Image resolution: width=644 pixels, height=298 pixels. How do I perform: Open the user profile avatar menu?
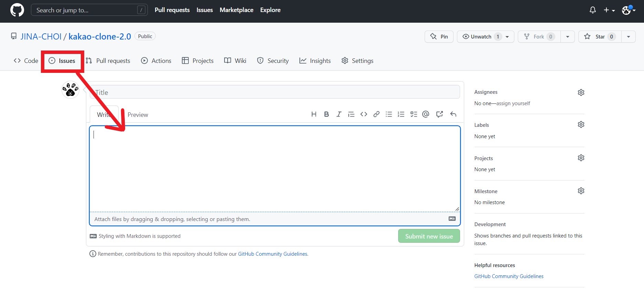click(x=629, y=10)
